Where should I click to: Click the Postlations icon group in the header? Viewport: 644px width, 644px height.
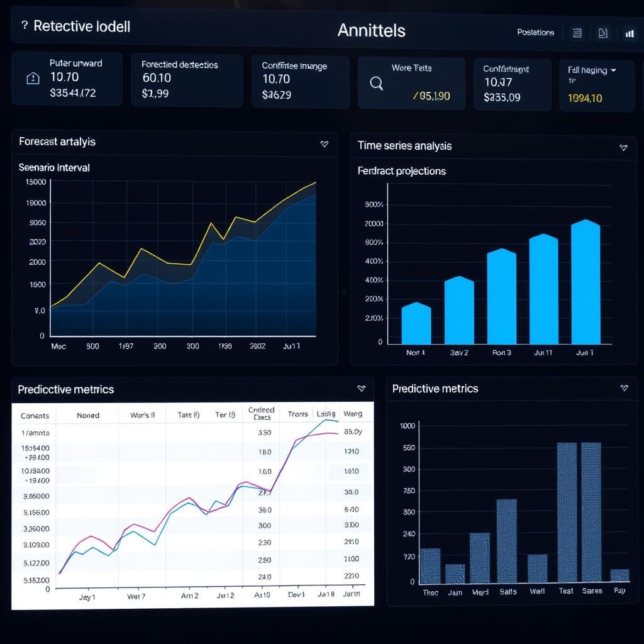pos(536,32)
